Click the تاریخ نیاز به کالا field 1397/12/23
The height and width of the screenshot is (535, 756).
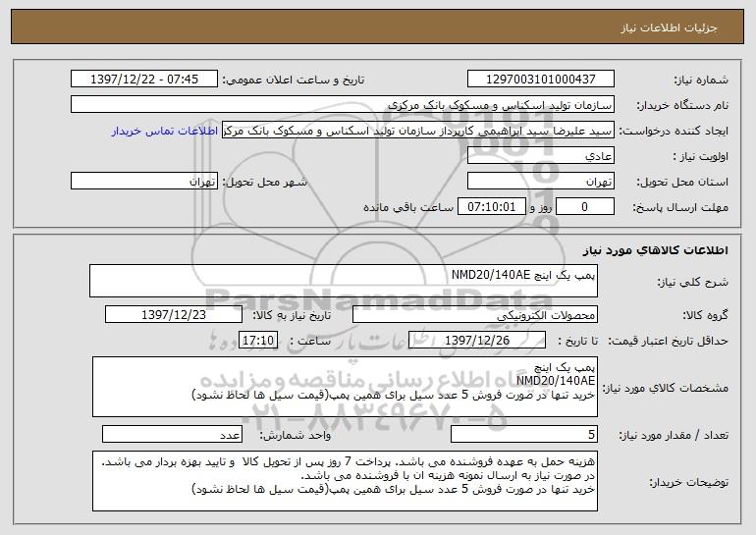click(x=174, y=315)
